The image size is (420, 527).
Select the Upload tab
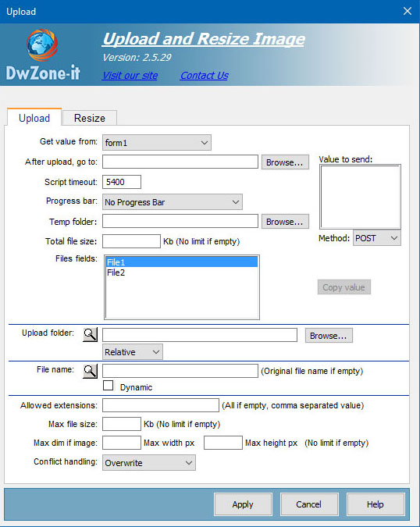tap(34, 118)
